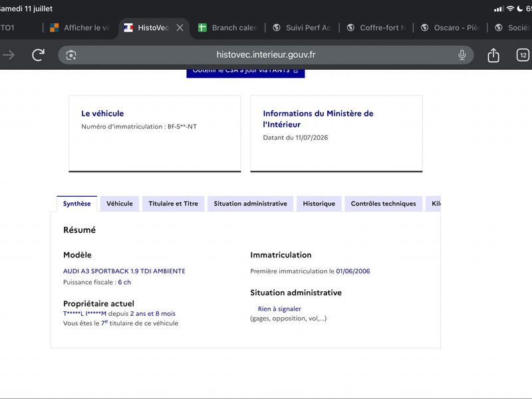
Task: Select the Synthèse tab
Action: pos(76,203)
